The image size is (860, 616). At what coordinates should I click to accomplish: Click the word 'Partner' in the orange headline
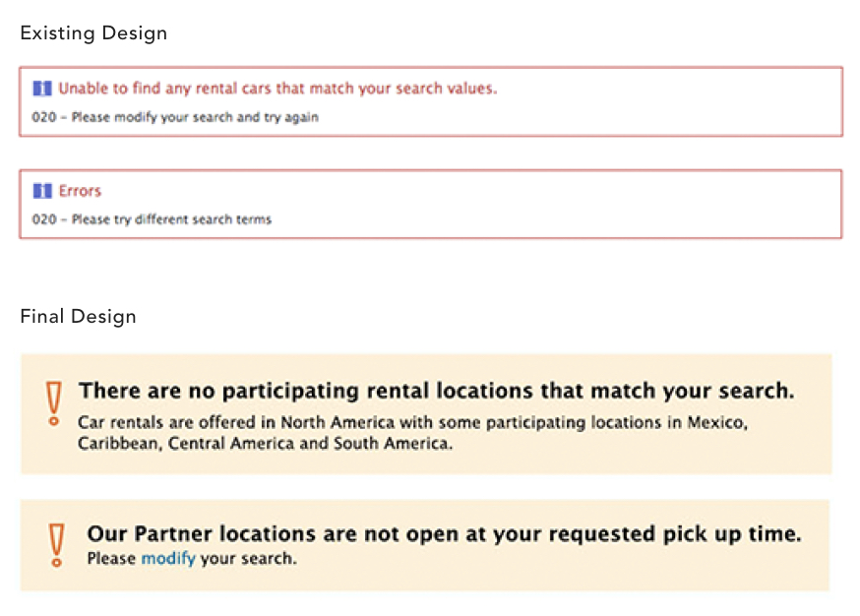[173, 533]
